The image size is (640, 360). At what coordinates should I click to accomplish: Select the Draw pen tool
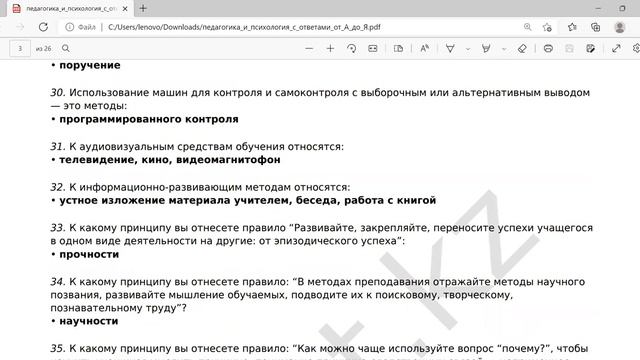(x=450, y=49)
